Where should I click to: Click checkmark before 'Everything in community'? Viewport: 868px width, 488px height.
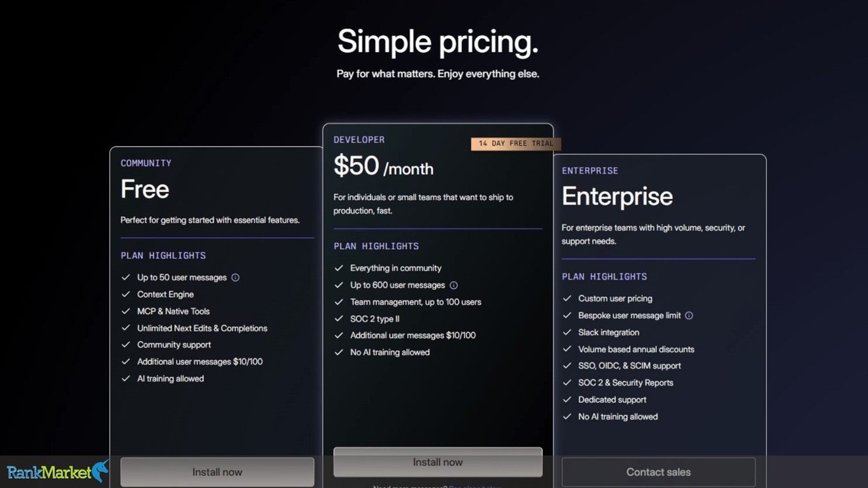(x=339, y=268)
